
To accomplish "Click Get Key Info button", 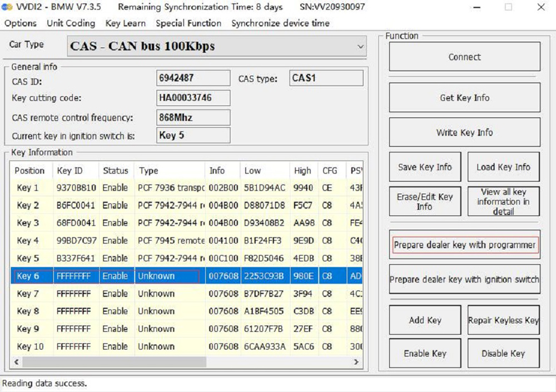I will tap(464, 97).
